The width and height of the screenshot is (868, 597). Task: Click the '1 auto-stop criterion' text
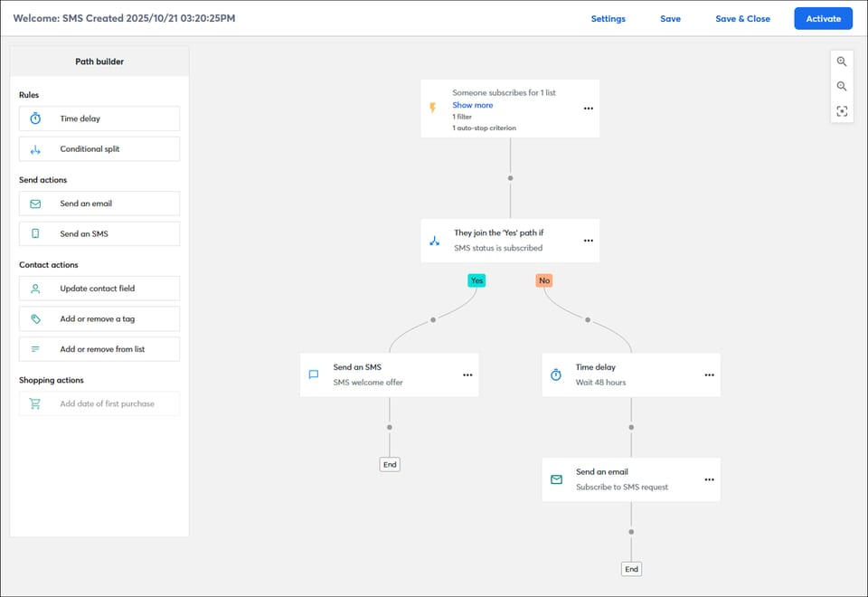484,128
